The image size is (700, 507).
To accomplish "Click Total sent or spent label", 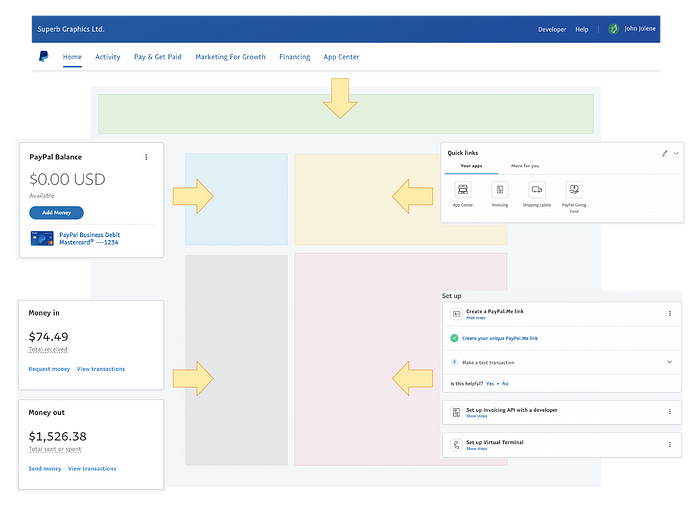I will coord(55,449).
